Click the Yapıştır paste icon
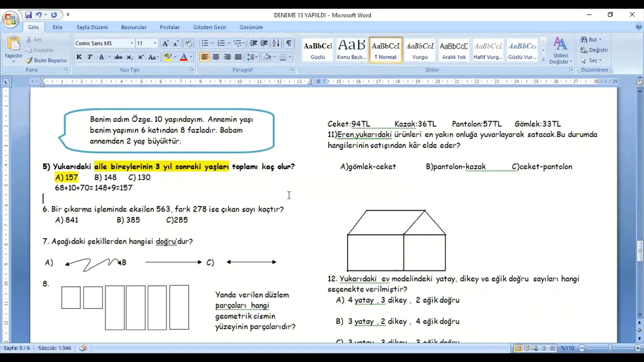 point(13,44)
